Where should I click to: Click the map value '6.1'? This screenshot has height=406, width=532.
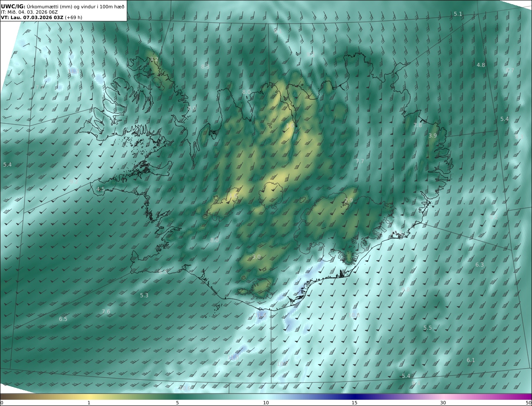(470, 360)
